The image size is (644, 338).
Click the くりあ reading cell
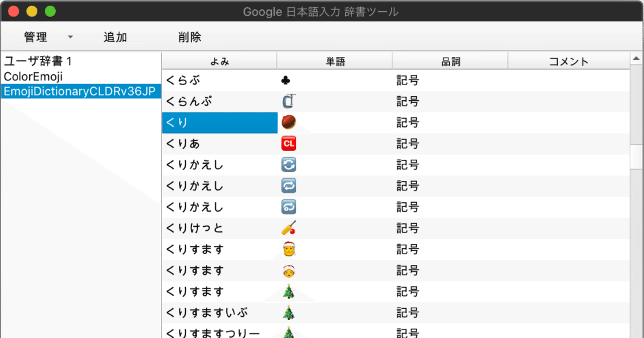tap(220, 144)
